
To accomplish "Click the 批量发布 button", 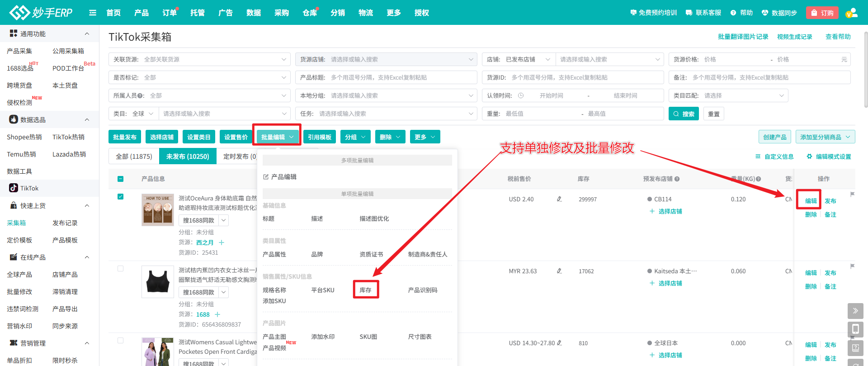I will click(125, 137).
